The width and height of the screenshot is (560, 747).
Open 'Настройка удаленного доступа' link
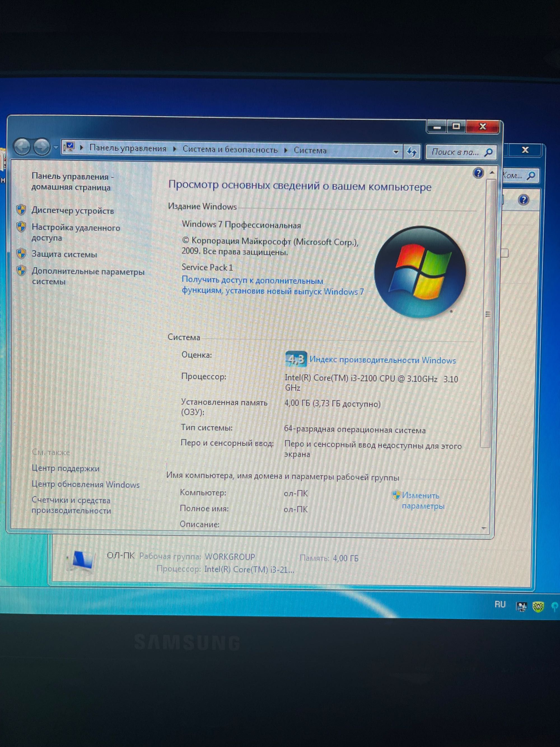(76, 233)
